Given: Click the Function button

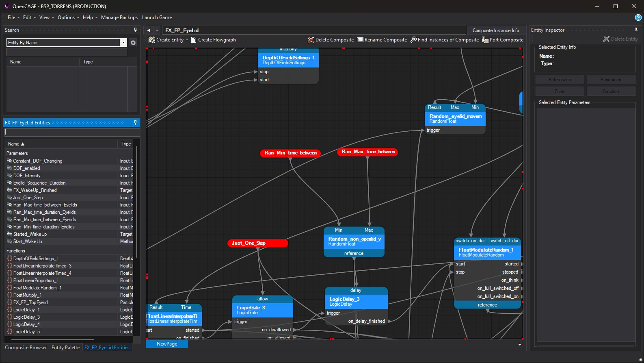Looking at the screenshot, I should point(611,91).
